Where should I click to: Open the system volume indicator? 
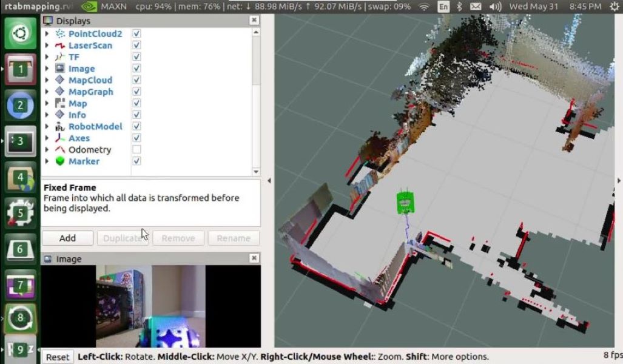click(495, 7)
